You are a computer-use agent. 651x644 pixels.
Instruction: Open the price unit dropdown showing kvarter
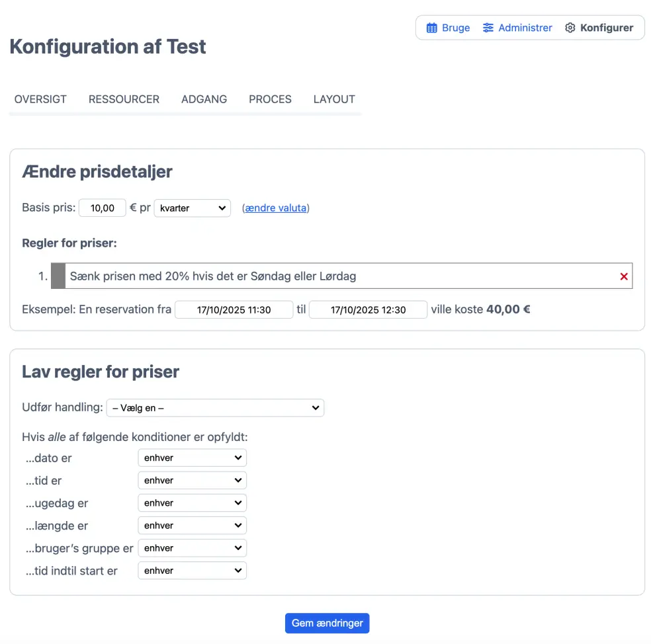pos(192,208)
